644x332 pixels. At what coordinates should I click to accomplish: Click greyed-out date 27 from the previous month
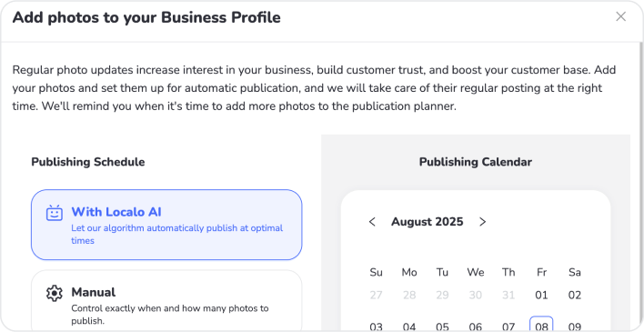point(377,296)
